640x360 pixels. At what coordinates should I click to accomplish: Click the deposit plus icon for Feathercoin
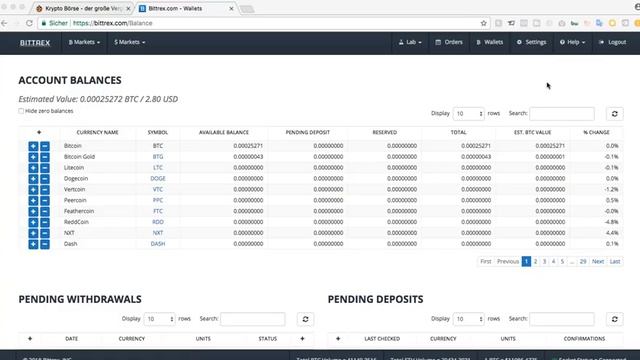[x=33, y=211]
